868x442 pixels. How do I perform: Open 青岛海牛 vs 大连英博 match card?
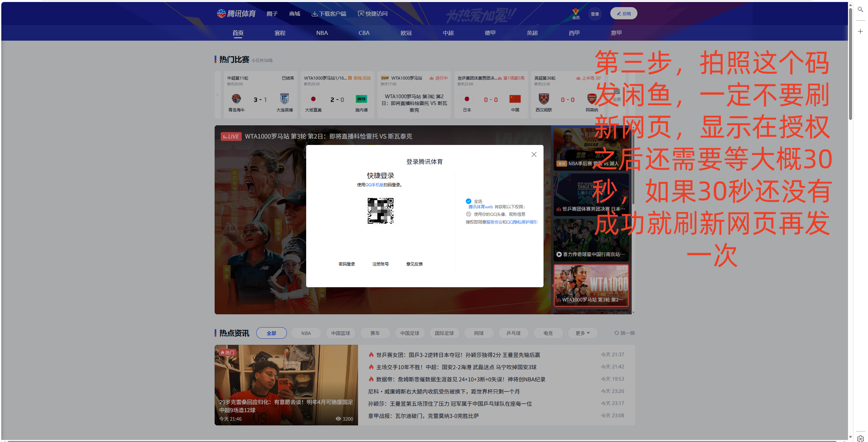pos(260,95)
